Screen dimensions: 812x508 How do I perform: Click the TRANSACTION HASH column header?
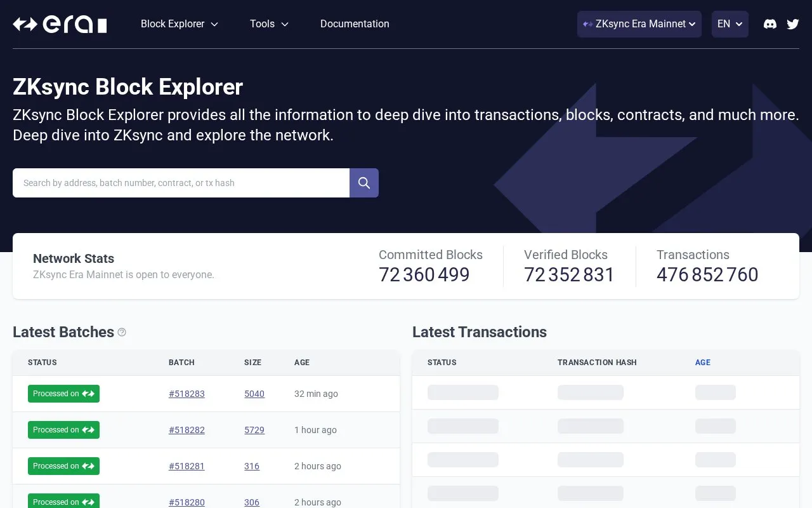click(597, 363)
